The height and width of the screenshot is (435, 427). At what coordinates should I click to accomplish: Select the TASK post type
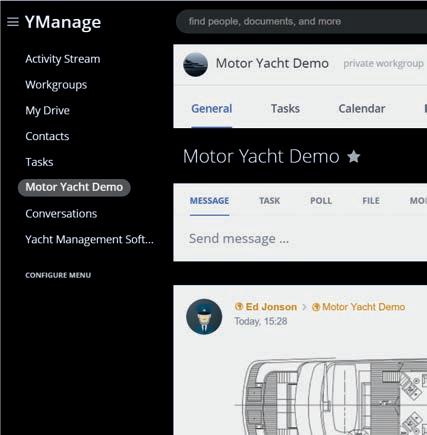(x=270, y=201)
